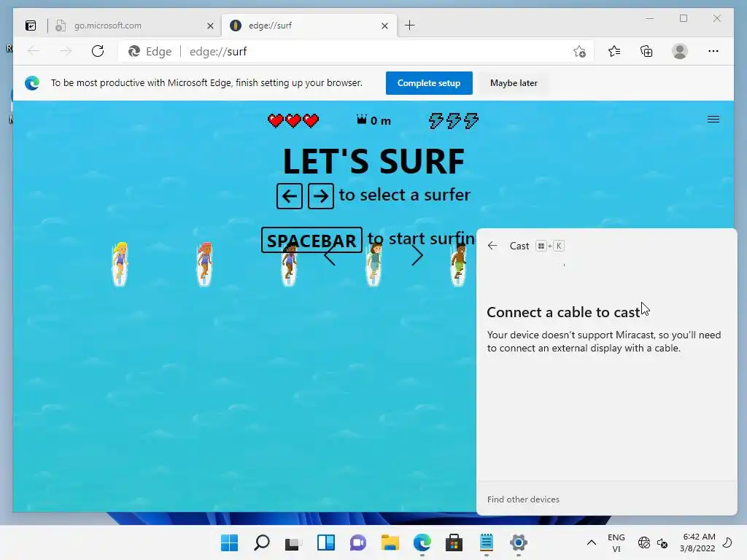Pick the blonde surfer character
This screenshot has height=560, width=747.
click(x=120, y=264)
